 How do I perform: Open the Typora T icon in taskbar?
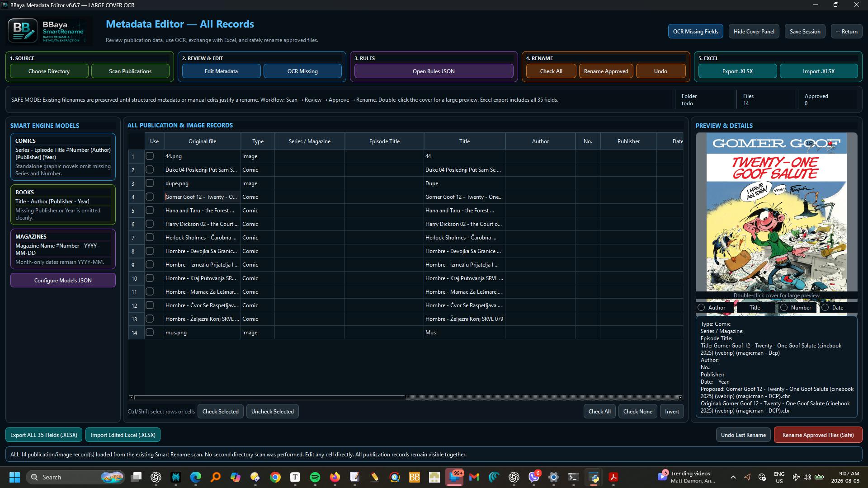[x=295, y=477]
